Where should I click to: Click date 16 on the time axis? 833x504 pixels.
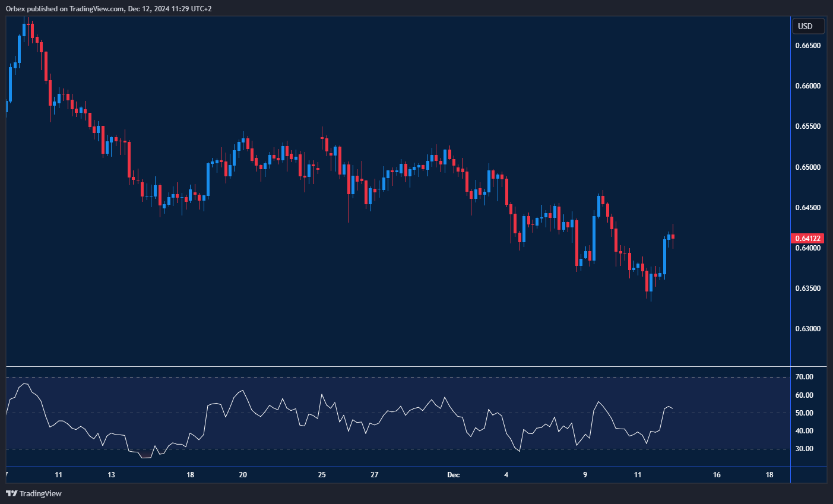(717, 475)
